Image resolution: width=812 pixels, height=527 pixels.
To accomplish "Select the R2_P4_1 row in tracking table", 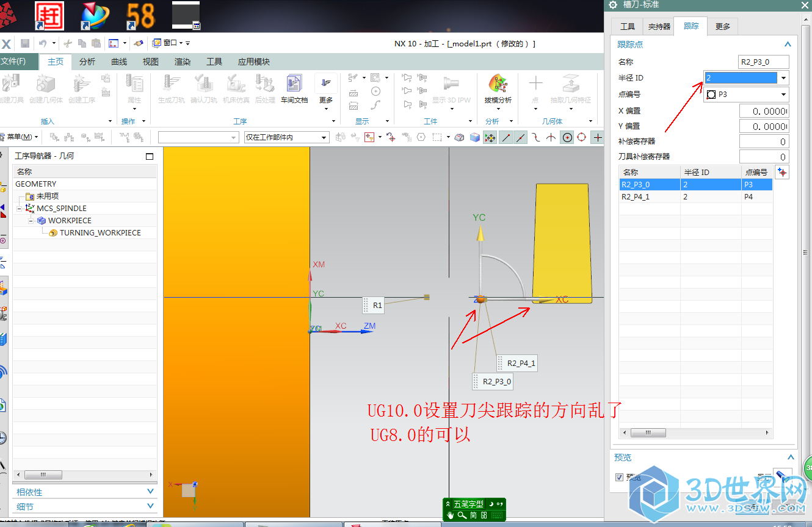I will (695, 197).
